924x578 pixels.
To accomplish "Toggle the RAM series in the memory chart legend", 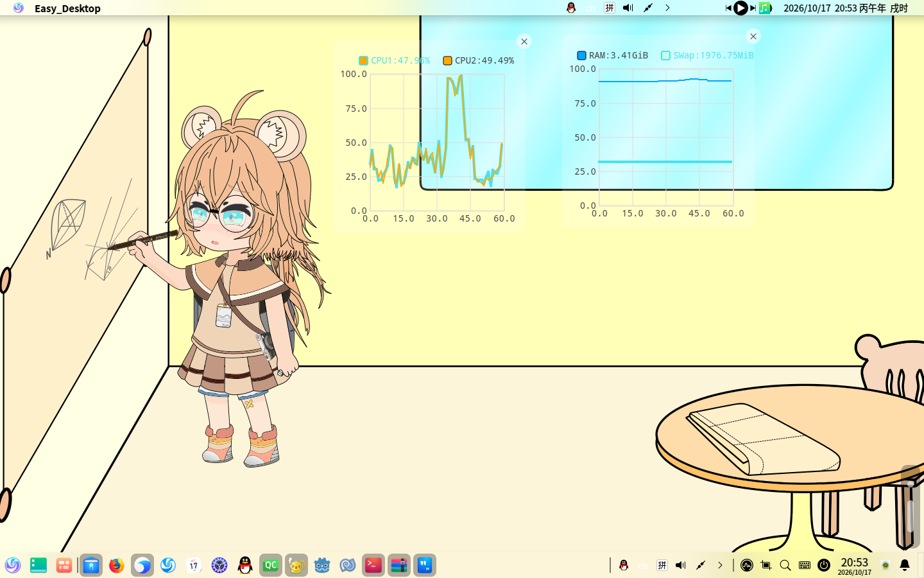I will pyautogui.click(x=613, y=55).
